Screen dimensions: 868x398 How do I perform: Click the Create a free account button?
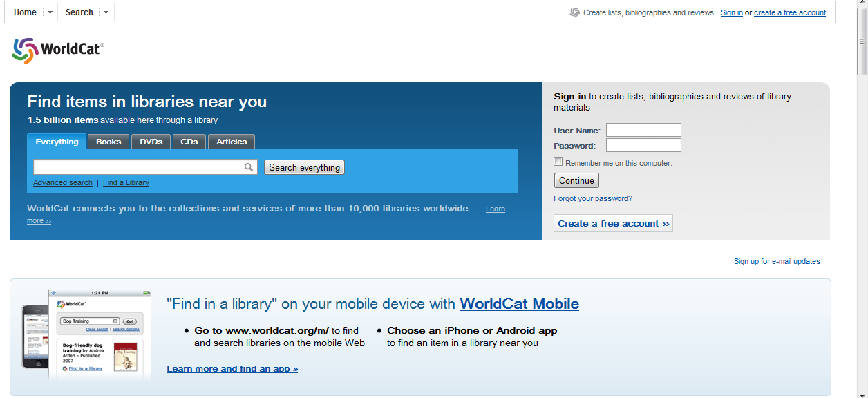tap(613, 223)
